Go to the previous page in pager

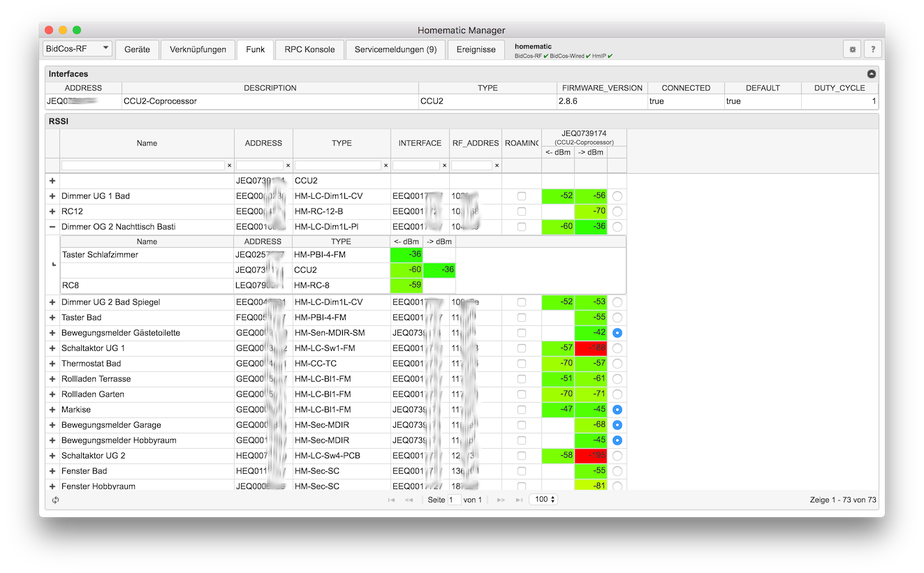(x=409, y=500)
